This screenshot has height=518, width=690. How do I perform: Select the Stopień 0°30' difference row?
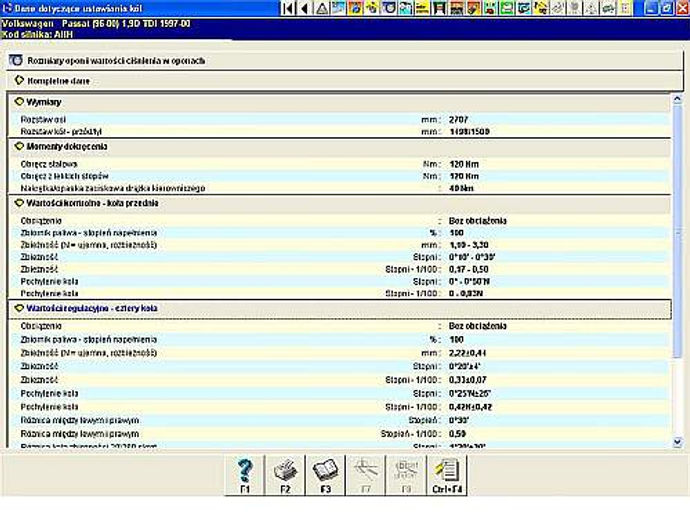click(339, 420)
